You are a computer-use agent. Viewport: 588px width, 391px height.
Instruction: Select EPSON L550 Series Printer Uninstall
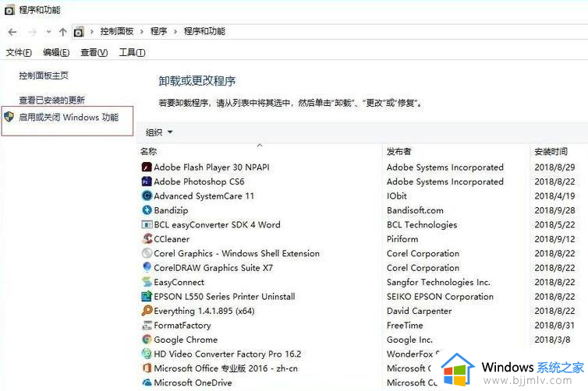click(225, 296)
